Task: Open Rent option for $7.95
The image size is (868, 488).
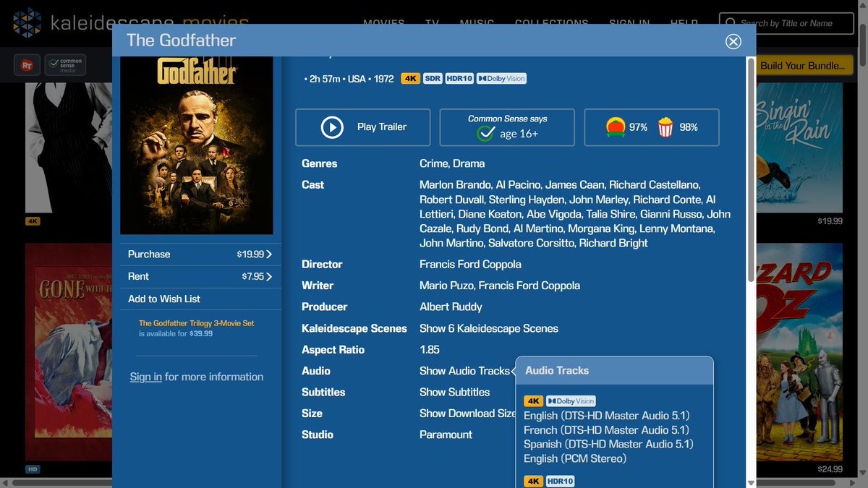Action: (x=200, y=277)
